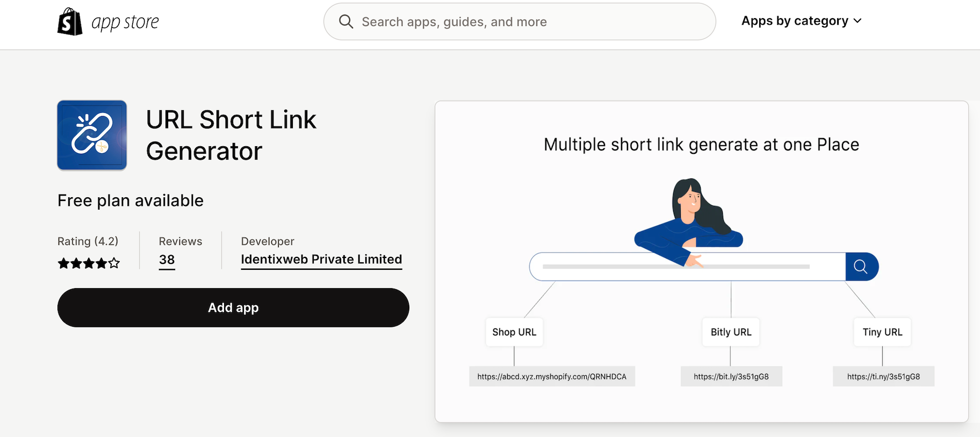Screen dimensions: 980x437
Task: Open the promotional screenshot thumbnail
Action: coord(702,261)
